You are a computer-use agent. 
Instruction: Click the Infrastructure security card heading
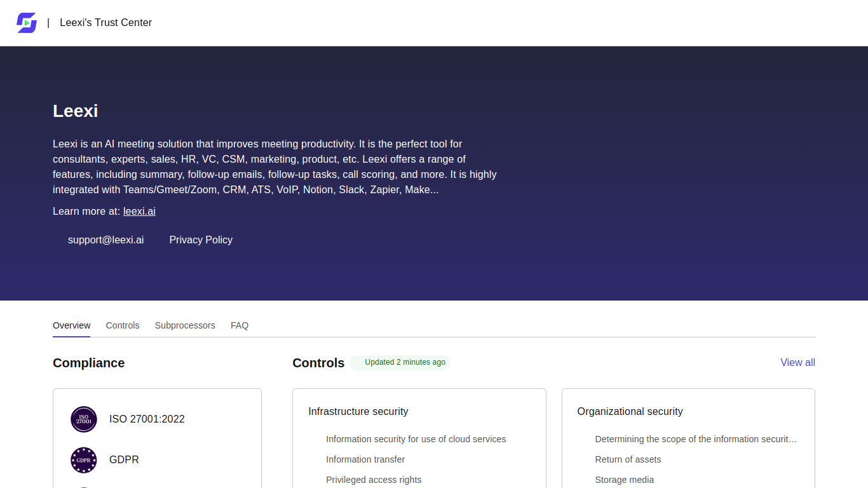coord(358,412)
